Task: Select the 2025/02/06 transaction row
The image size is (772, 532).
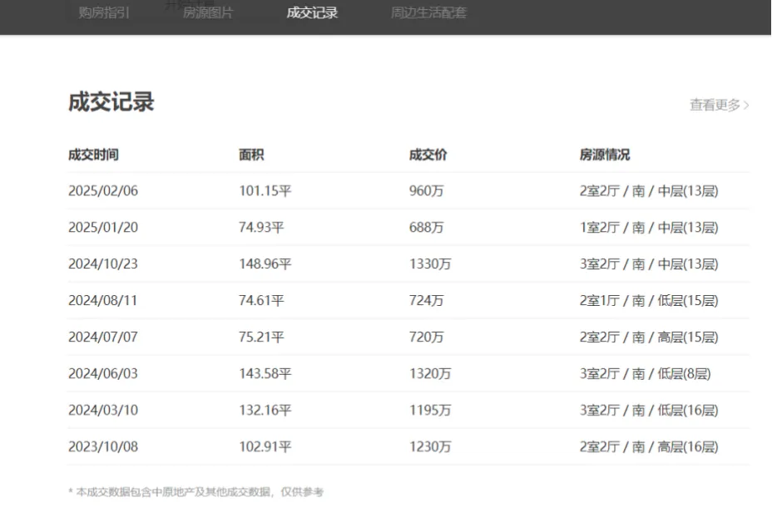Action: 408,191
